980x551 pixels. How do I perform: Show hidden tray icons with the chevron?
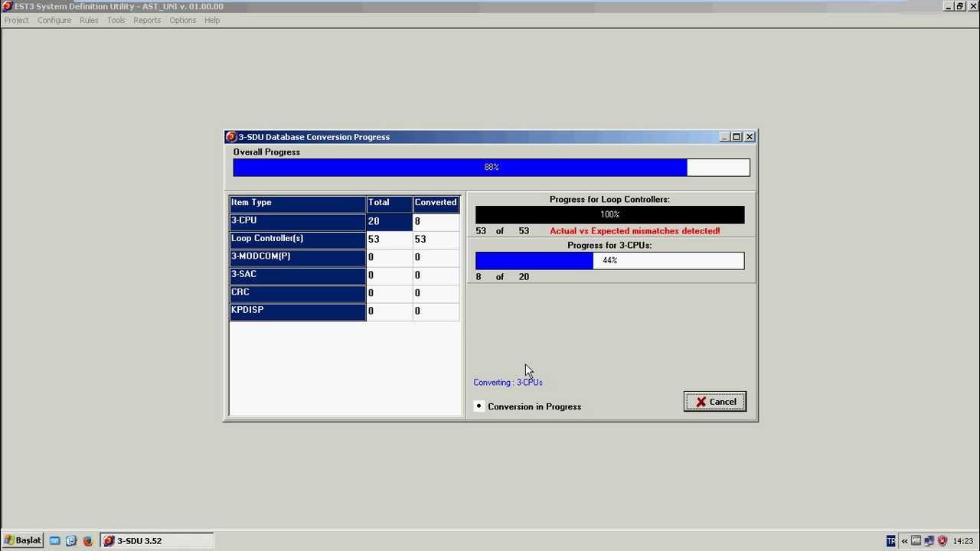[x=904, y=541]
